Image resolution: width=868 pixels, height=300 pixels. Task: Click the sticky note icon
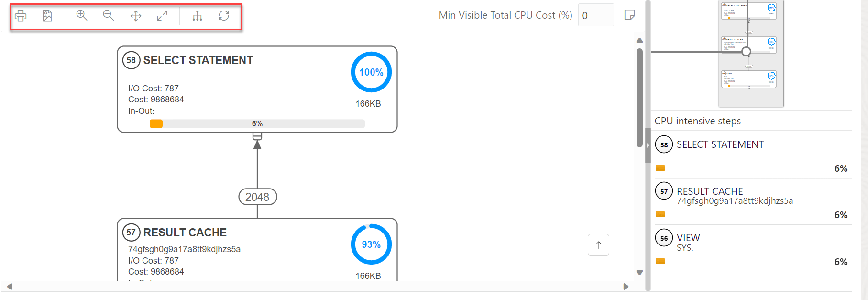pos(629,15)
